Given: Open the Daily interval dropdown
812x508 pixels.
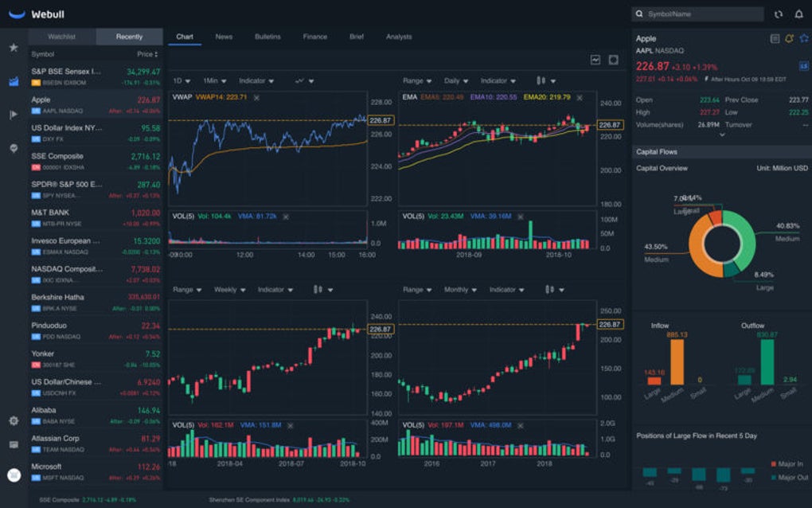Looking at the screenshot, I should [x=455, y=80].
